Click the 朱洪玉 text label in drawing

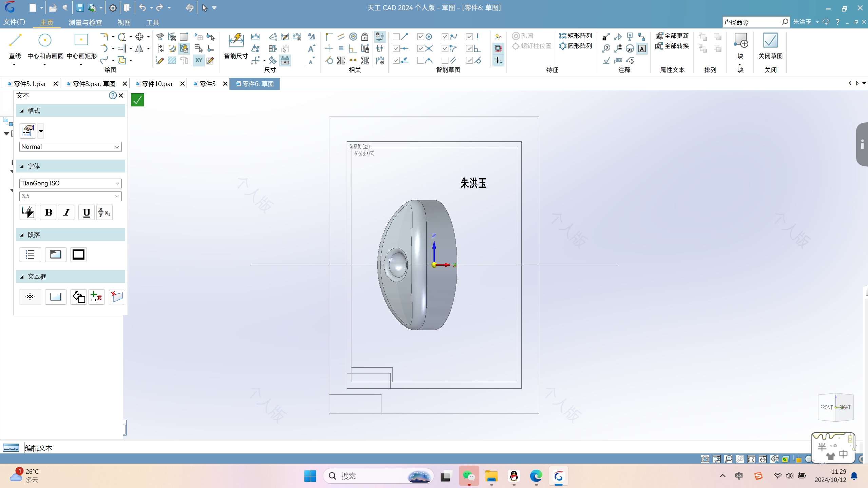[474, 183]
